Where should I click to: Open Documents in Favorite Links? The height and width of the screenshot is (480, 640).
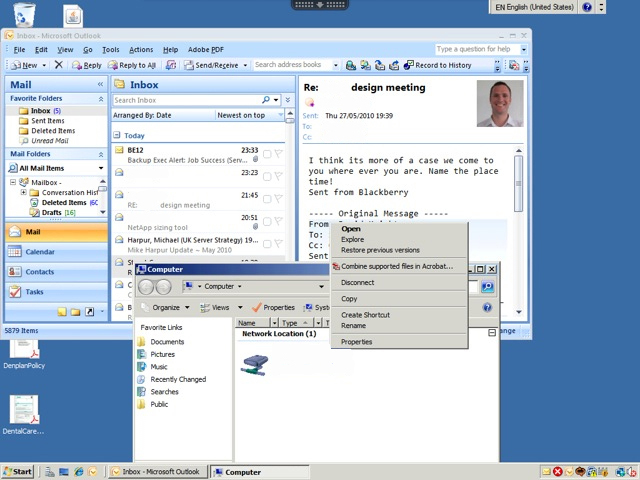(167, 342)
